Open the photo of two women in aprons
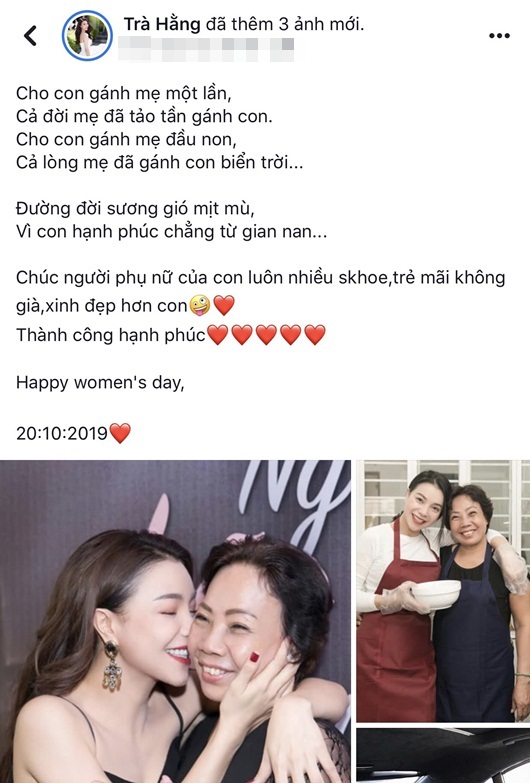The width and height of the screenshot is (530, 783). click(443, 591)
